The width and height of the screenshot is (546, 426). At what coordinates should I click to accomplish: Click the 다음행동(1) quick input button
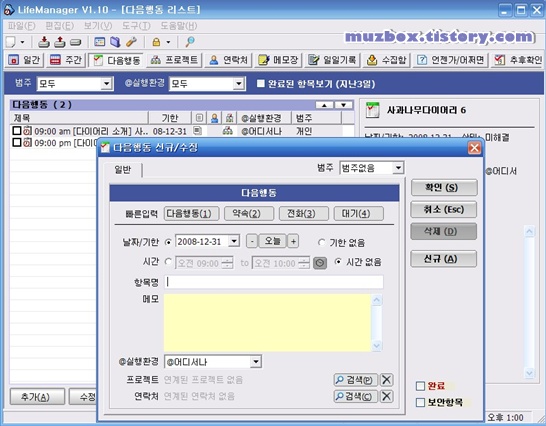[192, 214]
